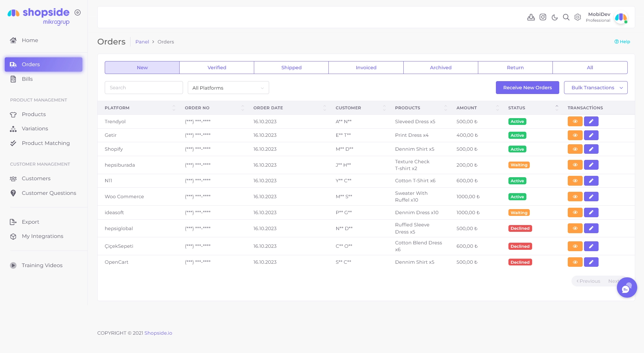View the hepsiburada order details (eye icon)
Image resolution: width=644 pixels, height=353 pixels.
(575, 165)
